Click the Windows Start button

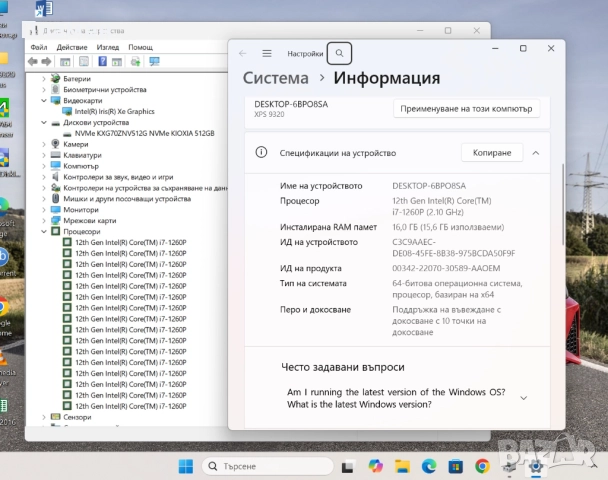(185, 466)
